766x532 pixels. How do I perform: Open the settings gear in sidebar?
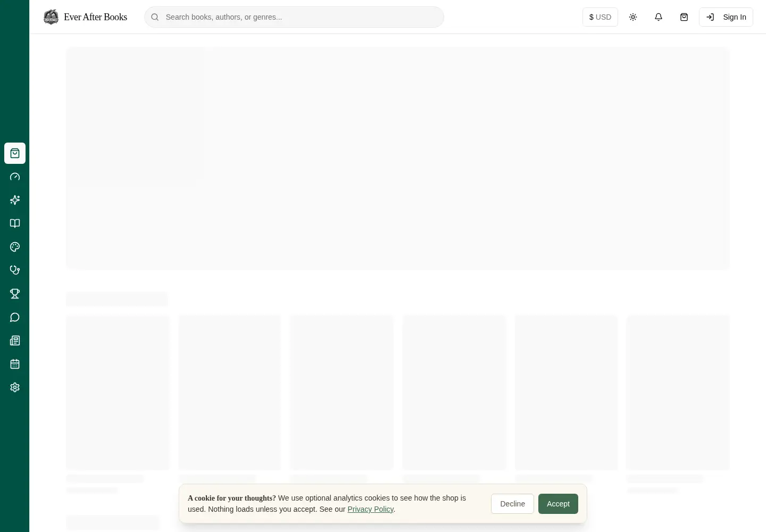click(x=15, y=387)
